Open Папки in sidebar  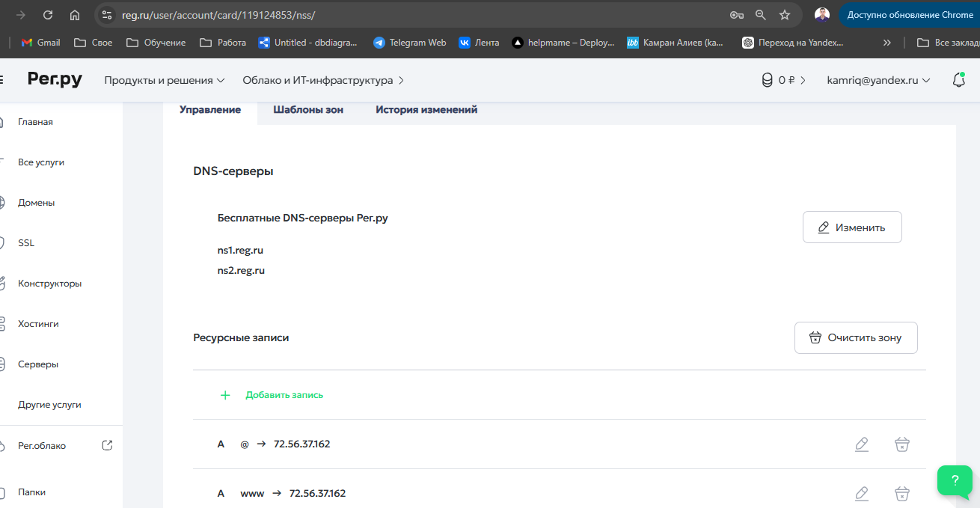pyautogui.click(x=31, y=492)
